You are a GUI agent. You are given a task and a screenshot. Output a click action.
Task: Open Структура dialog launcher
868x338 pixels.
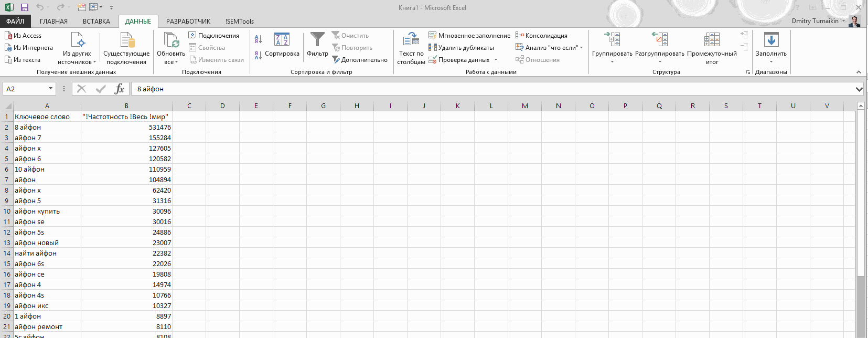coord(748,72)
